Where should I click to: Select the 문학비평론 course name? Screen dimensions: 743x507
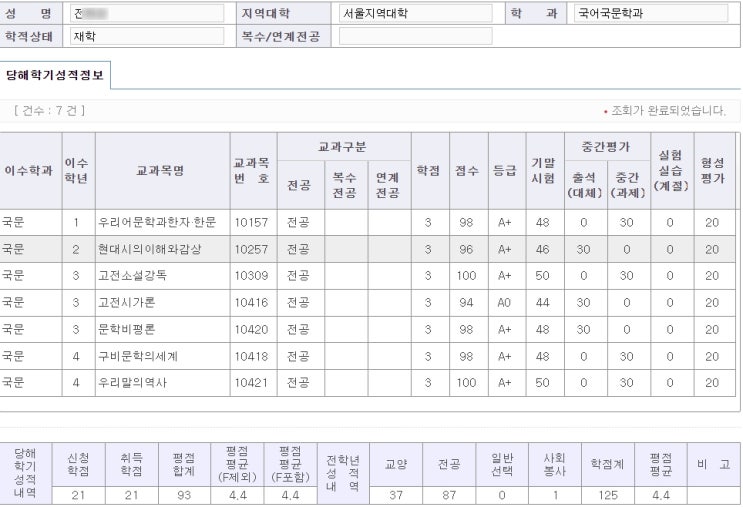tap(126, 329)
